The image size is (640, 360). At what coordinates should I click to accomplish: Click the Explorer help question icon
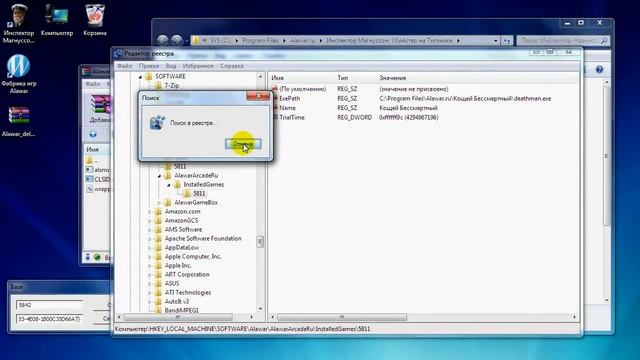[599, 69]
